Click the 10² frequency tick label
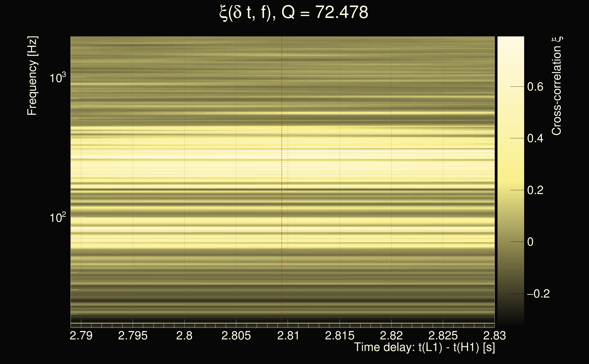Image resolution: width=589 pixels, height=364 pixels. [x=58, y=218]
